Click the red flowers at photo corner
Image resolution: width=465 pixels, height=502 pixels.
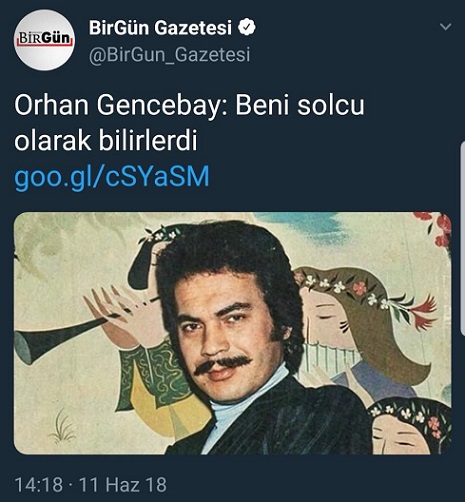pyautogui.click(x=435, y=228)
